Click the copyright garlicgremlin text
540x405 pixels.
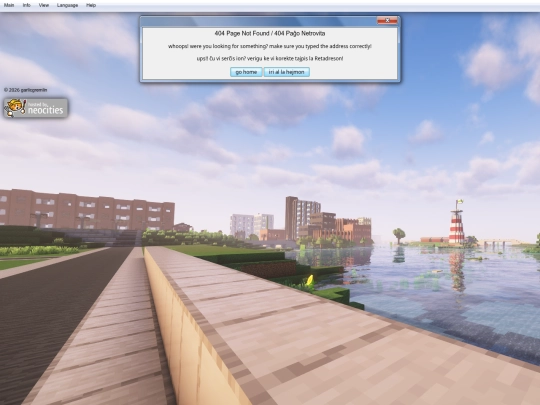tap(25, 90)
